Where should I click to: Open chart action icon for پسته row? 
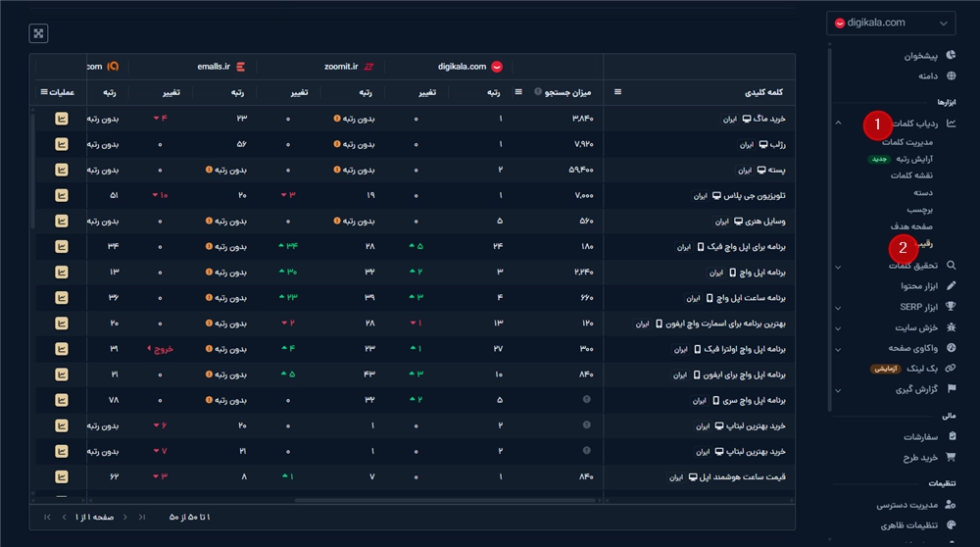click(x=61, y=170)
